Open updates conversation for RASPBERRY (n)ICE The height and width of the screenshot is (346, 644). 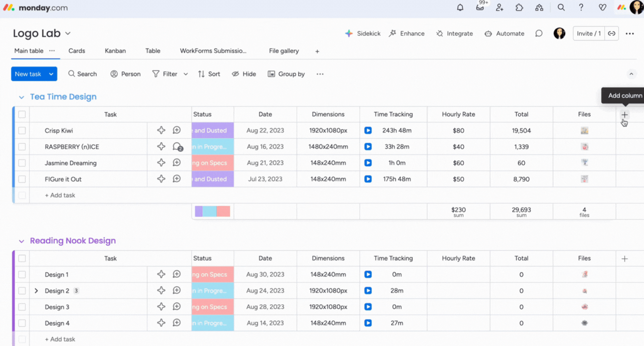point(177,147)
